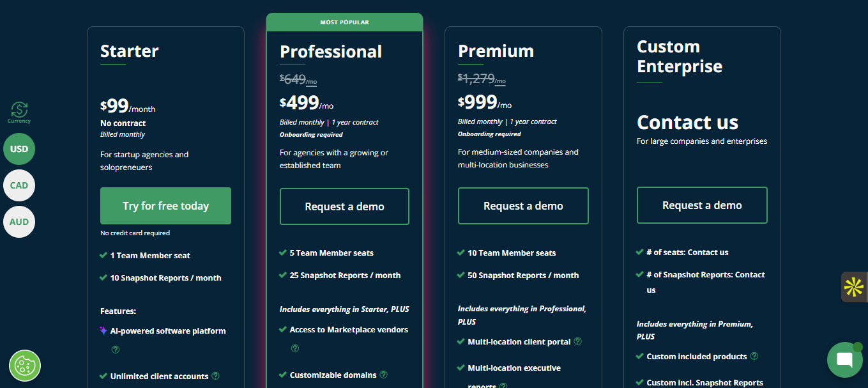This screenshot has height=388, width=868.
Task: Click the Try for free today button
Action: coord(165,206)
